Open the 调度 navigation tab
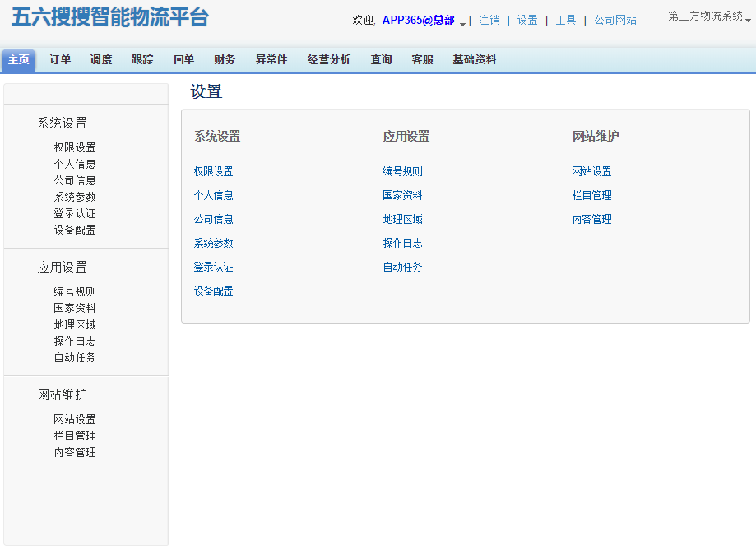This screenshot has height=550, width=756. tap(101, 59)
